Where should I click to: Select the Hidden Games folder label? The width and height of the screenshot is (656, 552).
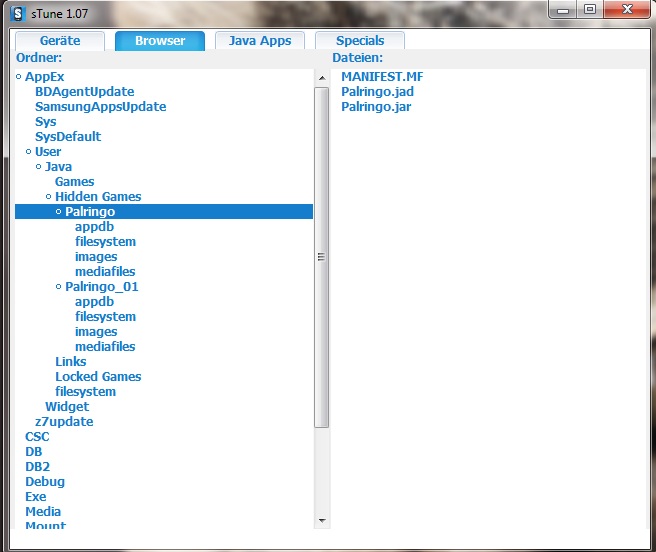(98, 197)
